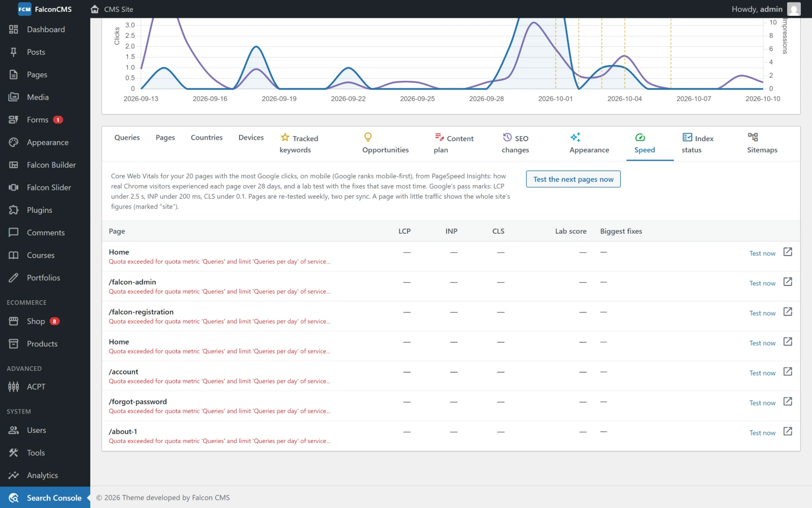
Task: Select the Sitemaps tab
Action: (762, 144)
